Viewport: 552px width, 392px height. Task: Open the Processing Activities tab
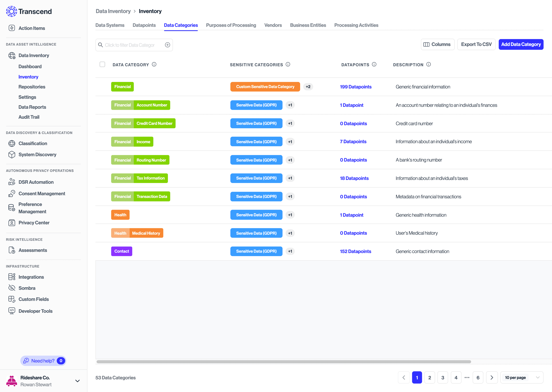356,25
